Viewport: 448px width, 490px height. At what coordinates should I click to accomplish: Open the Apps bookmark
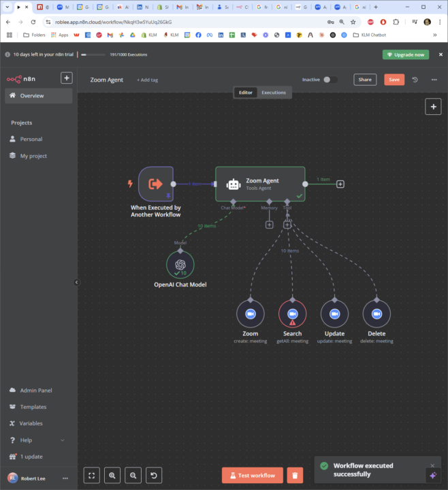pos(60,35)
